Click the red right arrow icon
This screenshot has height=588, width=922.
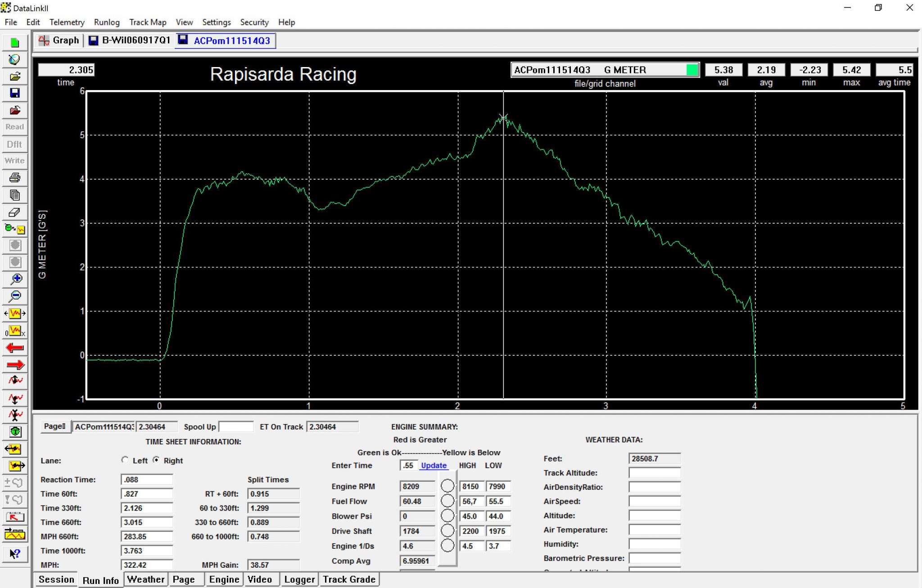click(x=15, y=365)
